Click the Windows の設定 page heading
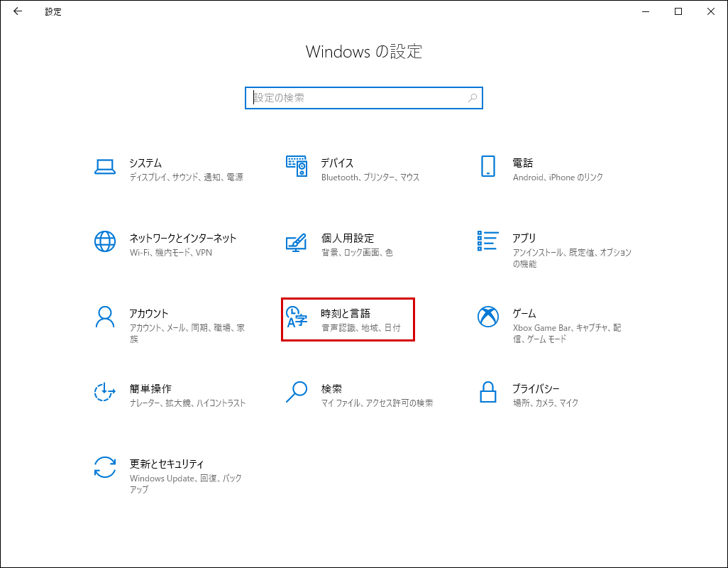Screen dimensions: 728x568 [x=364, y=52]
